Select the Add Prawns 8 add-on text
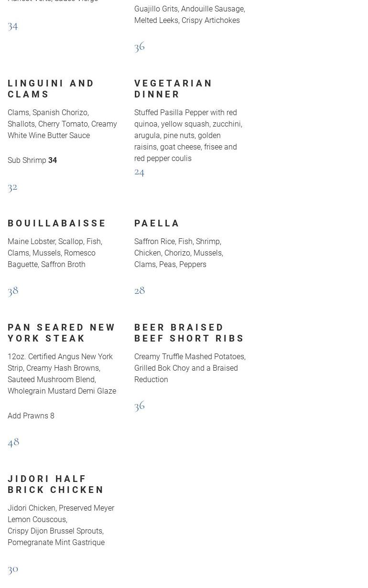The width and height of the screenshot is (368, 588). (31, 416)
